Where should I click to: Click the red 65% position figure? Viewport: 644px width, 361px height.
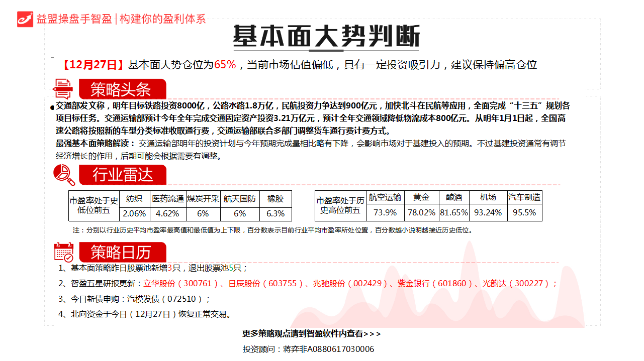pos(225,65)
